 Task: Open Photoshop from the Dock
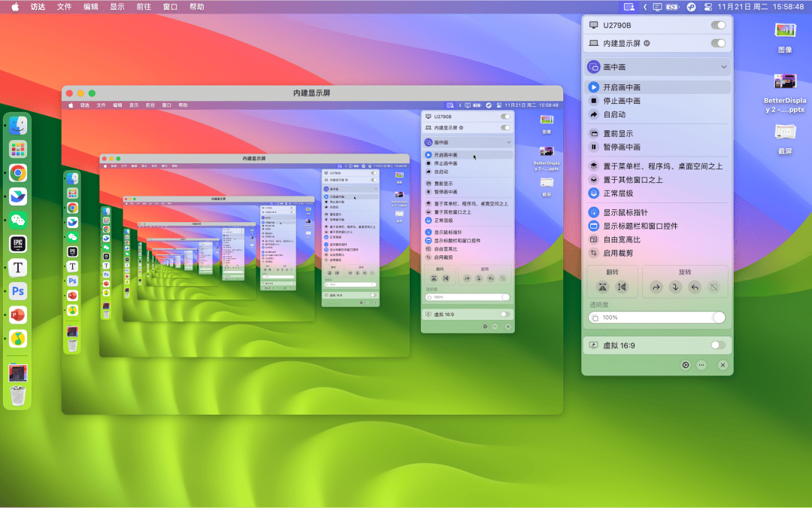point(18,291)
